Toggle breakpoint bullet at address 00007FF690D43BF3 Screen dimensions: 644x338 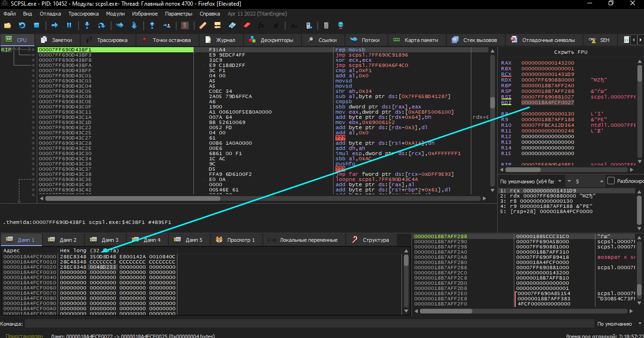point(33,55)
